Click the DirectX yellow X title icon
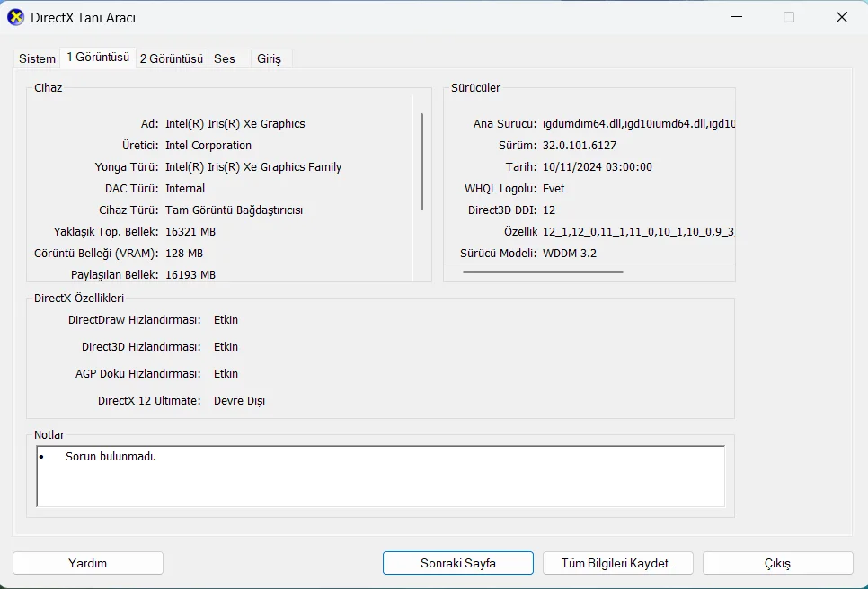868x589 pixels. (15, 18)
